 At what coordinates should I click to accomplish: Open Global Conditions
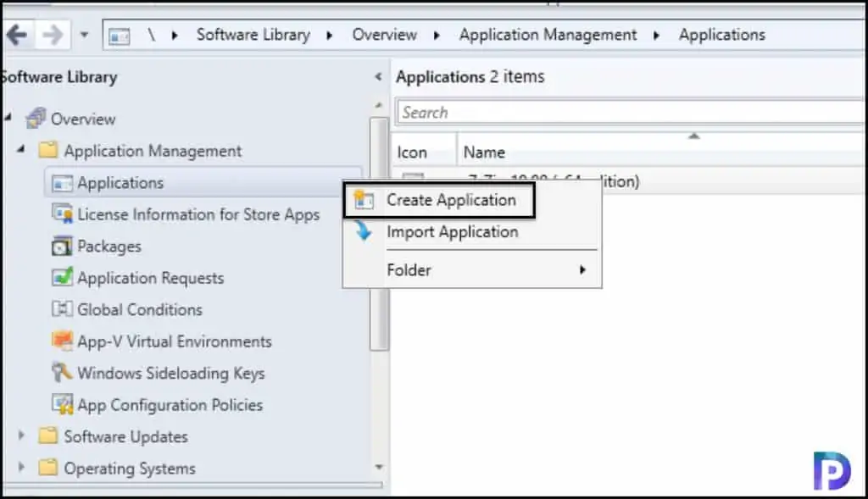(x=140, y=309)
